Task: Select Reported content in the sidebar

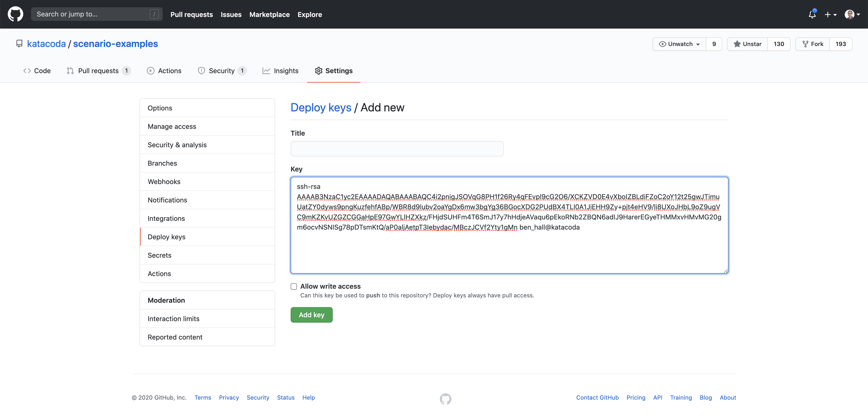Action: 207,337
